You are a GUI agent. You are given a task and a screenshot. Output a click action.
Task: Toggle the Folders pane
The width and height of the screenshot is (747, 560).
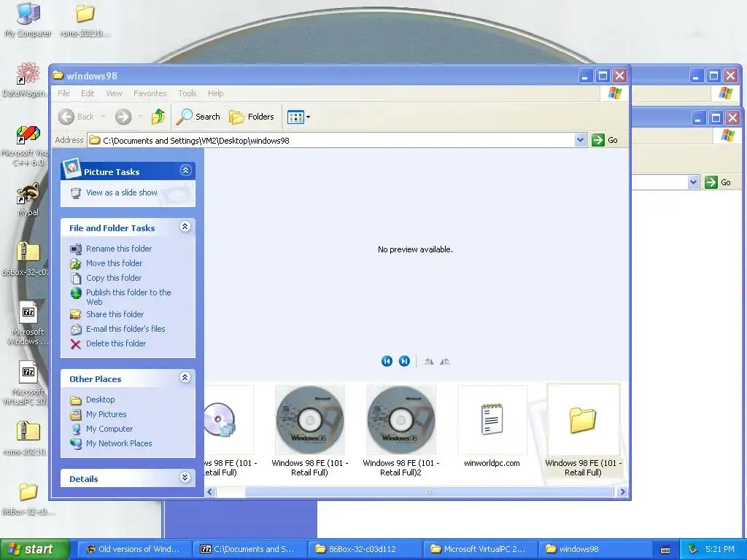click(x=252, y=117)
